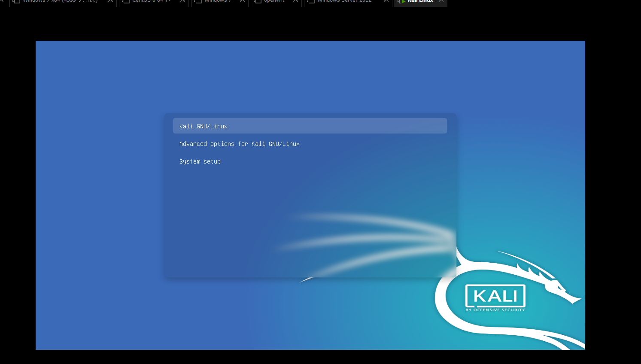
Task: Open the System setup boot entry
Action: [200, 162]
